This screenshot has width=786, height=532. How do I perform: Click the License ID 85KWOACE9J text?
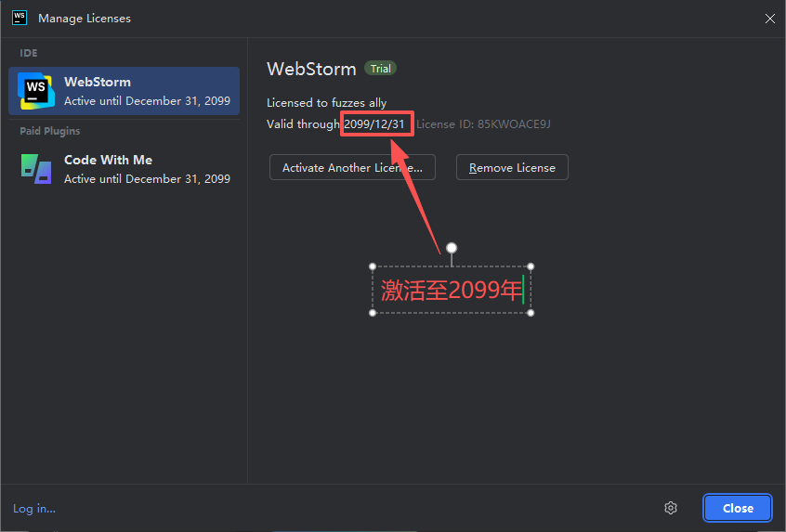[490, 124]
